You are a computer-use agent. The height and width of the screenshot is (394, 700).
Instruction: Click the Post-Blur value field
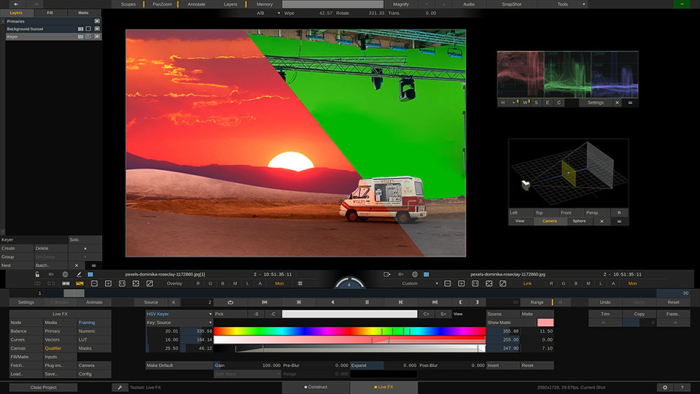click(451, 365)
